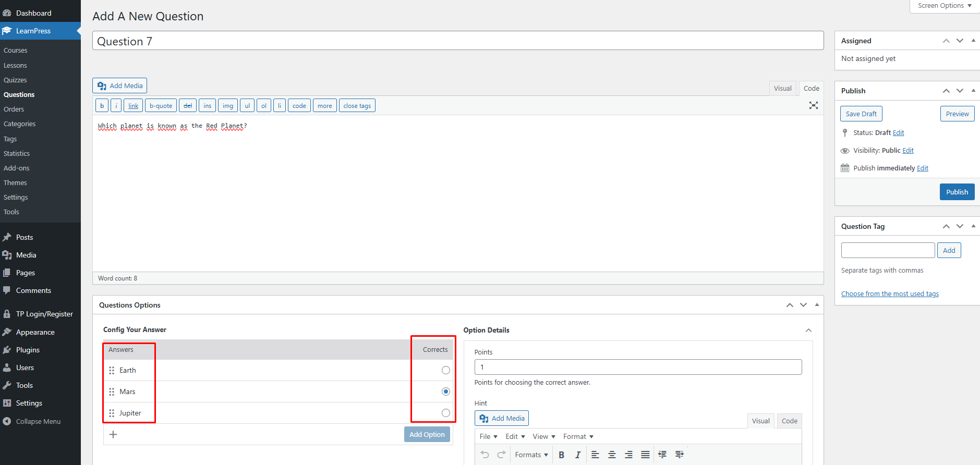Click the Bold icon in Hint editor
This screenshot has width=980, height=465.
[561, 455]
